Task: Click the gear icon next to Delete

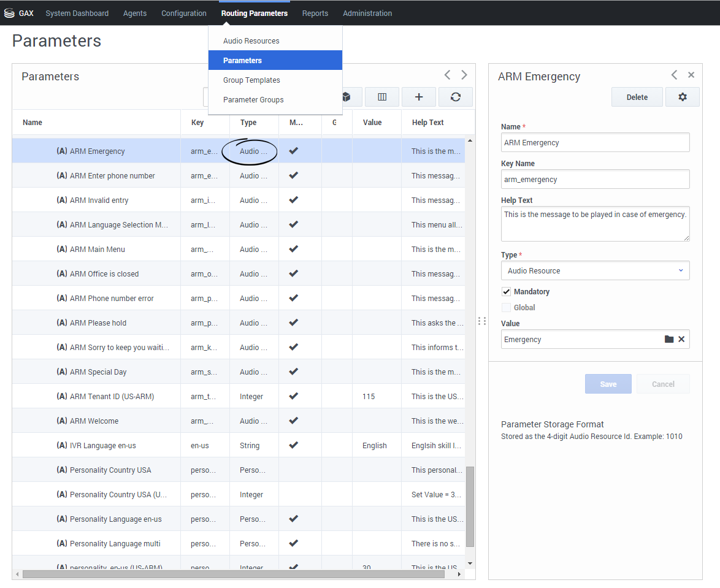Action: pos(682,97)
